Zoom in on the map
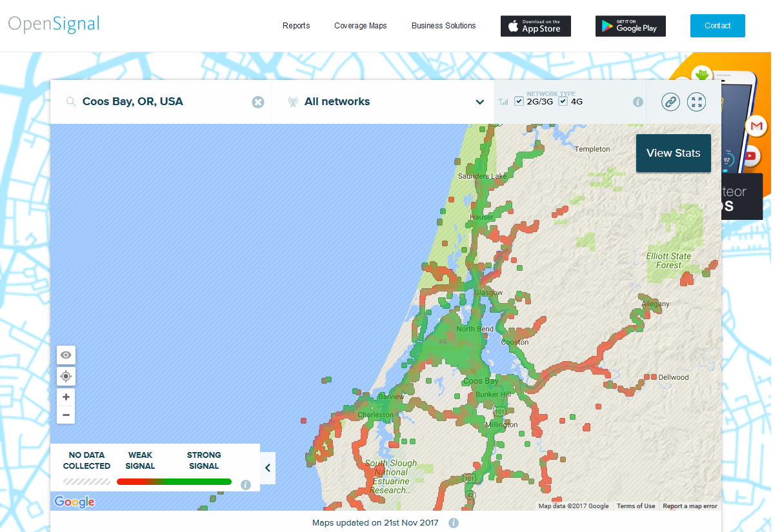The height and width of the screenshot is (532, 782). [66, 397]
